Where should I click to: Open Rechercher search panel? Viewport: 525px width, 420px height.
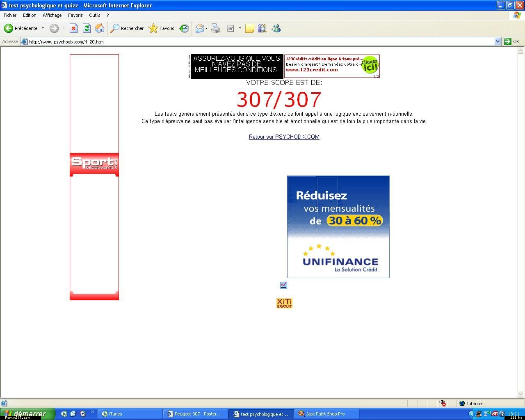point(127,28)
